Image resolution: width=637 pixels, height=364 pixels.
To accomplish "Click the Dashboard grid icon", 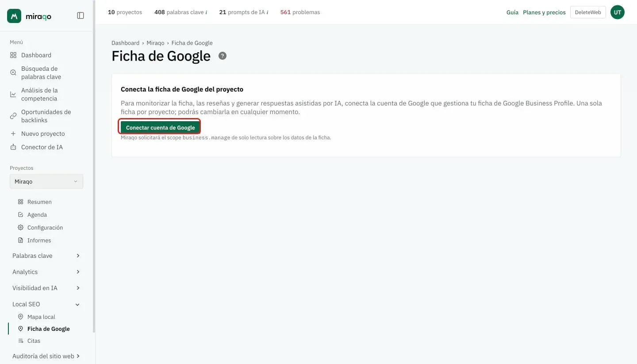I will [13, 55].
